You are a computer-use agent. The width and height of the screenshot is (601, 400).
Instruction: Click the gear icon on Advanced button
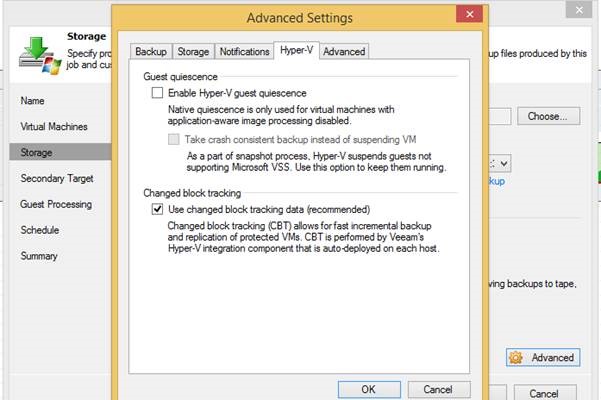516,358
